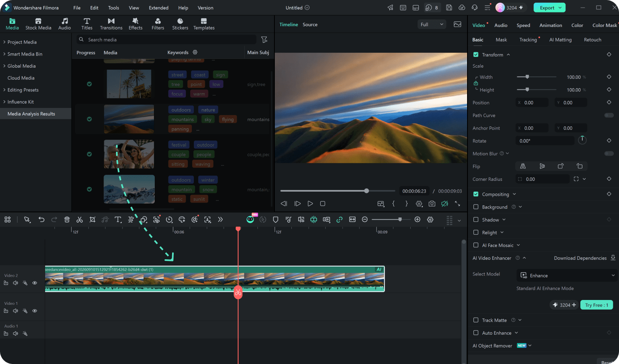Click the timeline zoom-out minus icon
The height and width of the screenshot is (364, 619).
click(x=365, y=219)
